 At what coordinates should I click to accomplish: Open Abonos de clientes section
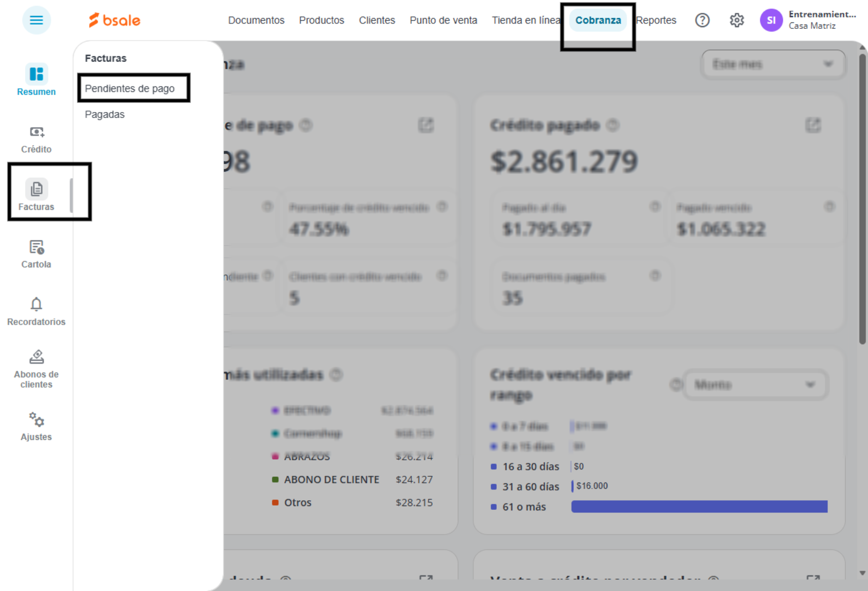[36, 369]
